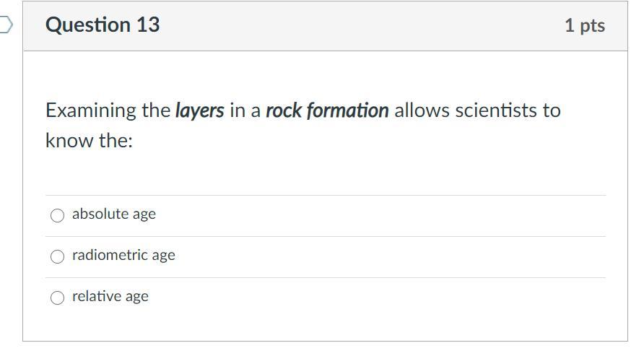Click the word "allows" in the question
Image resolution: width=644 pixels, height=356 pixels.
pos(421,110)
